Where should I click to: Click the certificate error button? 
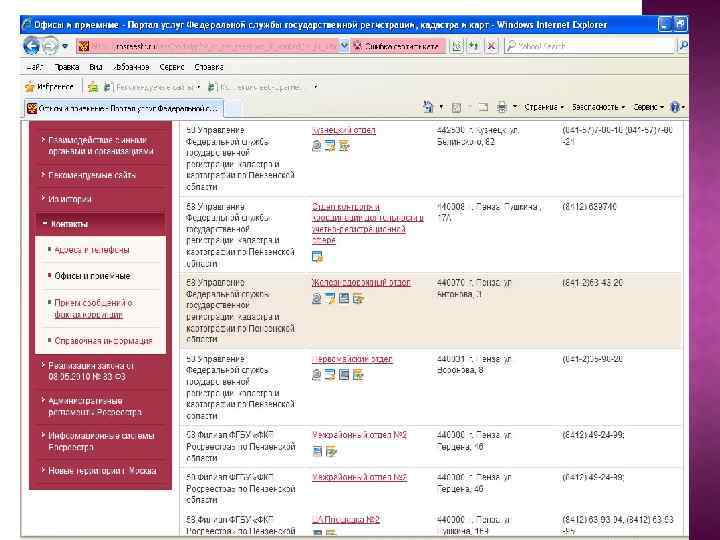[x=397, y=46]
